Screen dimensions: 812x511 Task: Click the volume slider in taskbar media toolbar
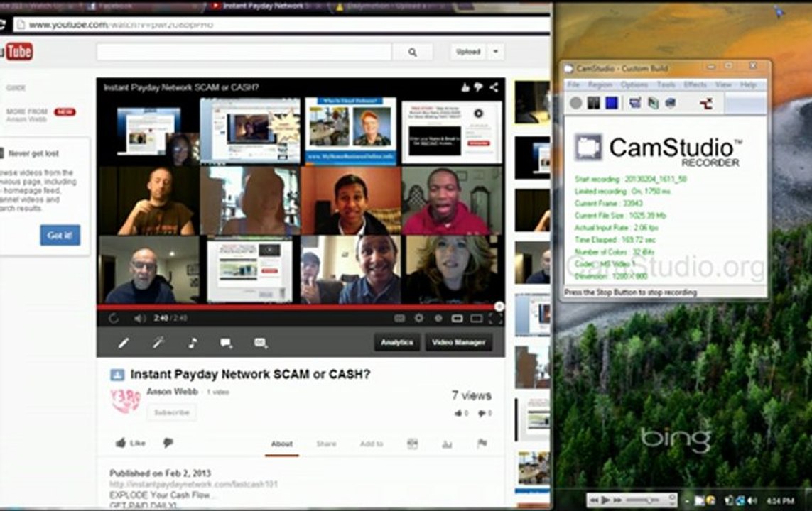click(x=643, y=500)
